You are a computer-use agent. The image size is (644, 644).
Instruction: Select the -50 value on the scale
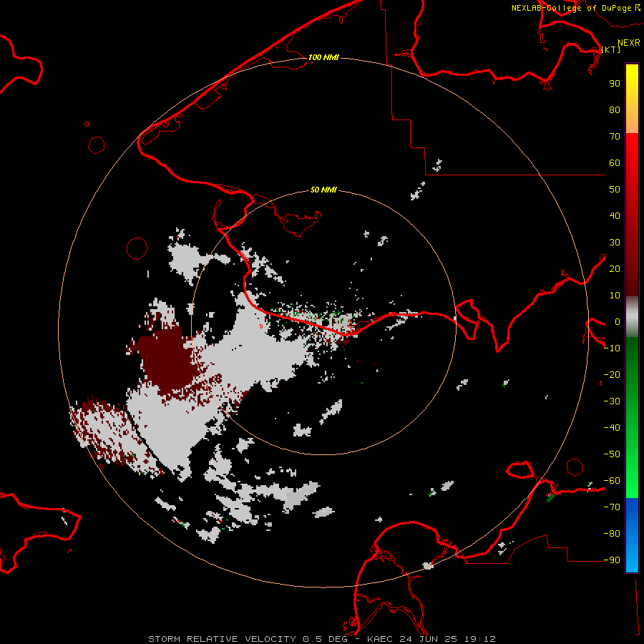pyautogui.click(x=612, y=454)
